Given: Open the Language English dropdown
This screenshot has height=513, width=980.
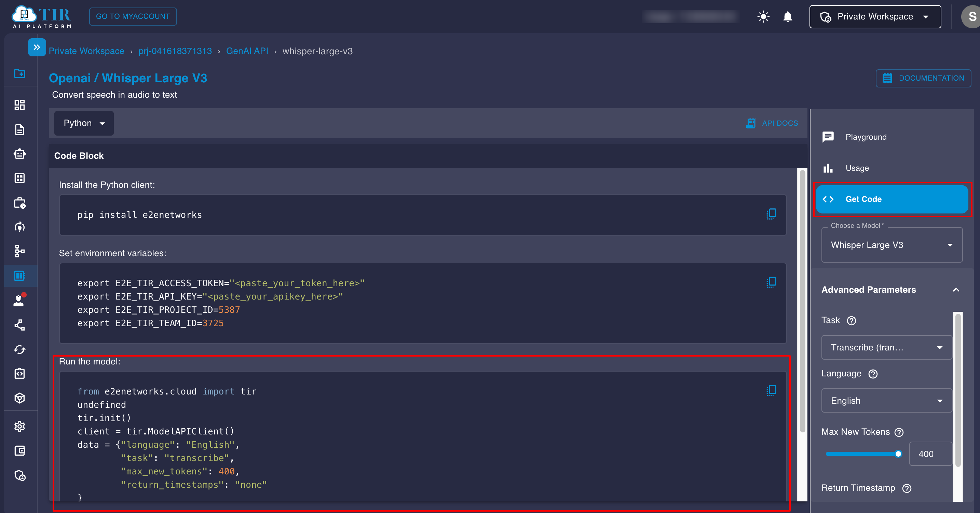Looking at the screenshot, I should 886,401.
